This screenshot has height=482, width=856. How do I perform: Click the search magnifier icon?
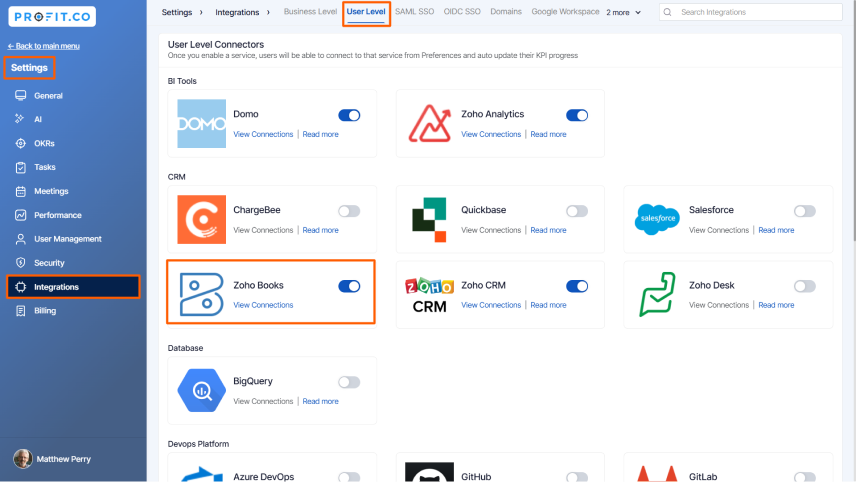click(x=667, y=12)
